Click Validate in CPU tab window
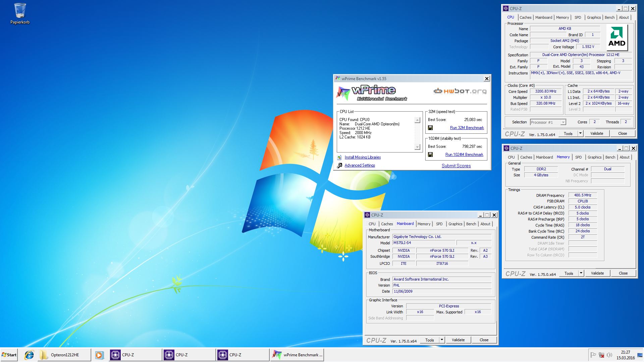Screen dimensions: 644x362 point(597,133)
